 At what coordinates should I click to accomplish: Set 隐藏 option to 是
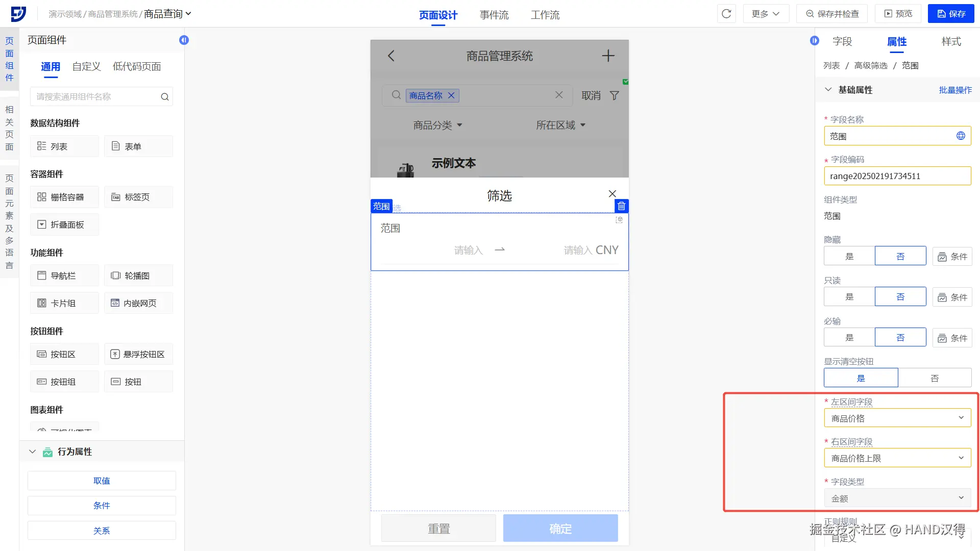[x=849, y=256]
